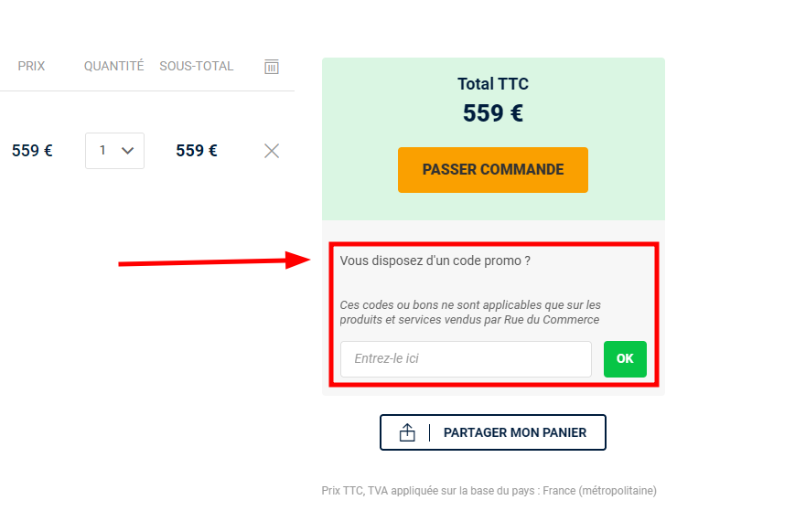Click the 559 € sous-total amount
The height and width of the screenshot is (532, 795).
coord(197,151)
